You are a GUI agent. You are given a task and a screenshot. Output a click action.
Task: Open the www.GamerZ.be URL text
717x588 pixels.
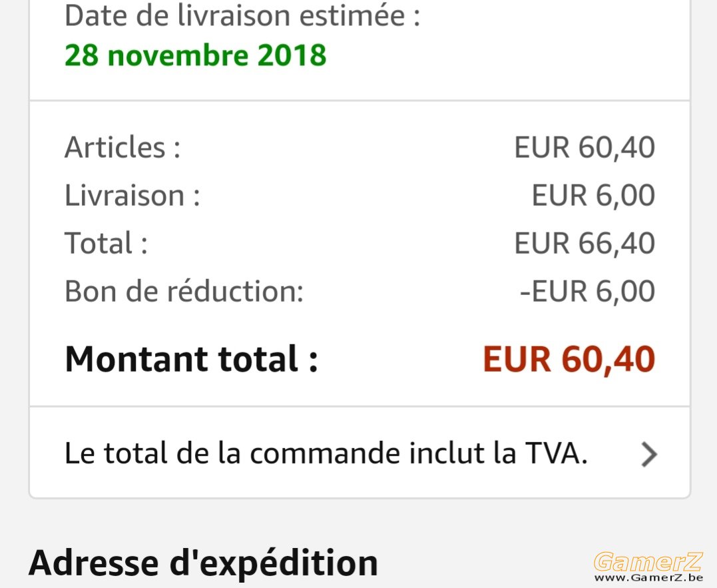tap(648, 578)
